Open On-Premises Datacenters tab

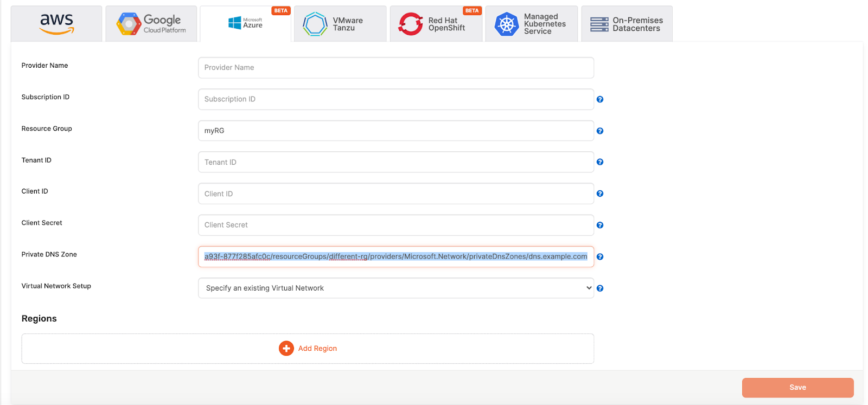click(x=627, y=24)
